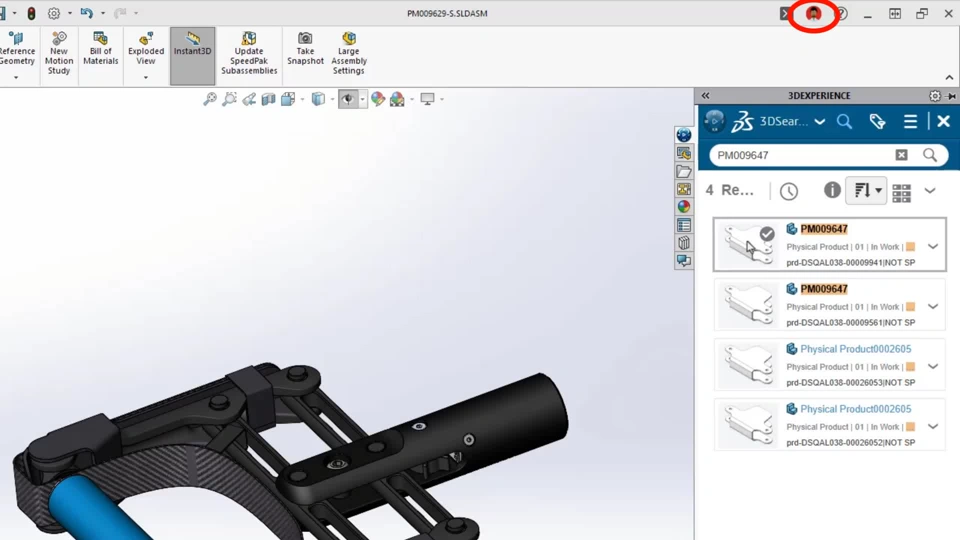This screenshot has height=540, width=960.
Task: Click the 3DEXPERIENCE compass icon
Action: click(714, 121)
